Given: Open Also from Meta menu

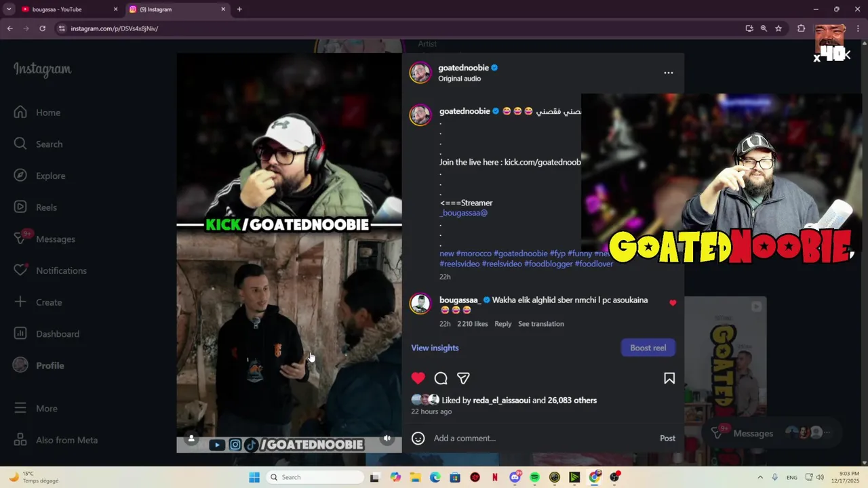Looking at the screenshot, I should pyautogui.click(x=57, y=440).
